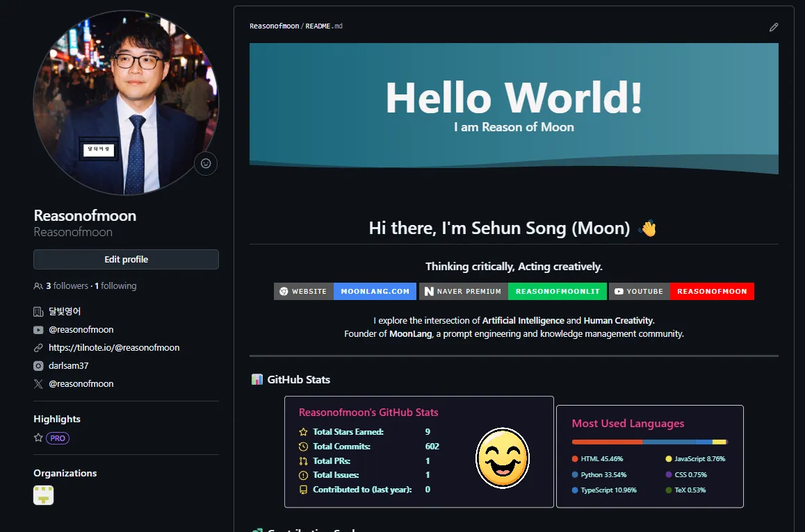Click the set status smiley icon
This screenshot has height=532, width=805.
(206, 164)
